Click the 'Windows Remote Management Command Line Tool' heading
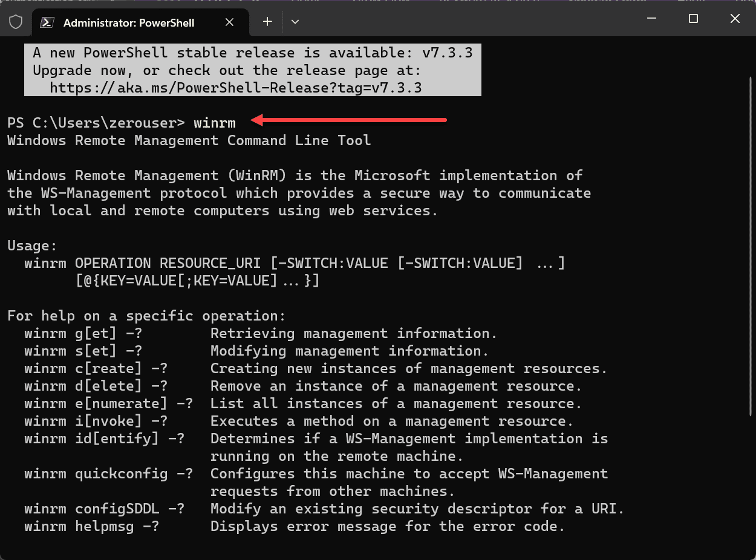The width and height of the screenshot is (756, 560). (189, 140)
